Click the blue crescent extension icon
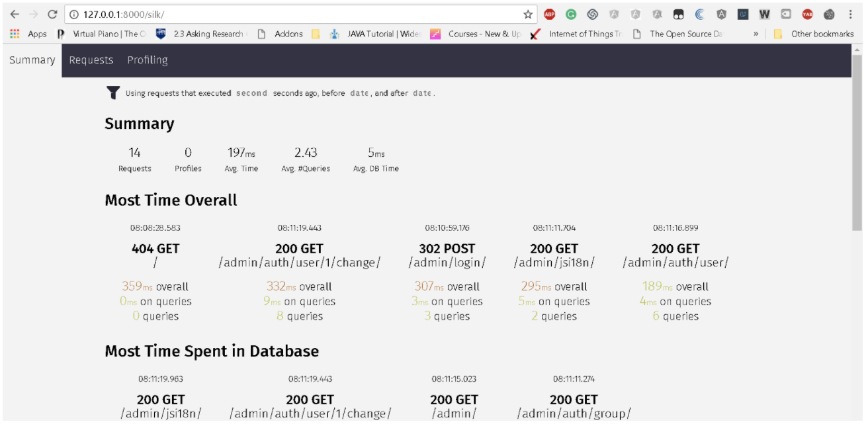 700,14
